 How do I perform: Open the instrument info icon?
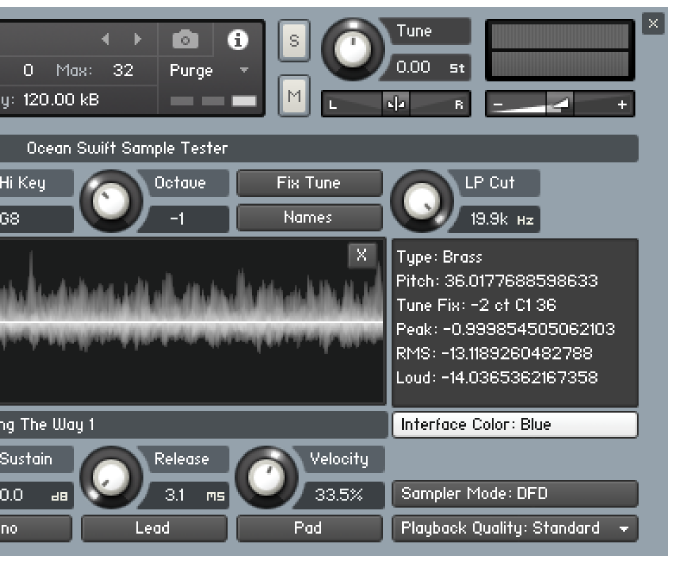coord(238,40)
